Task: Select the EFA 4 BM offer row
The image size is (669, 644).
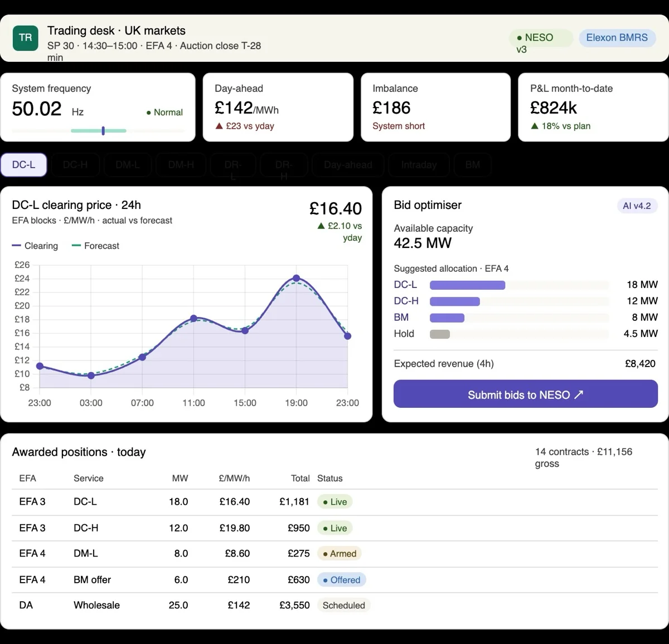Action: coord(334,580)
